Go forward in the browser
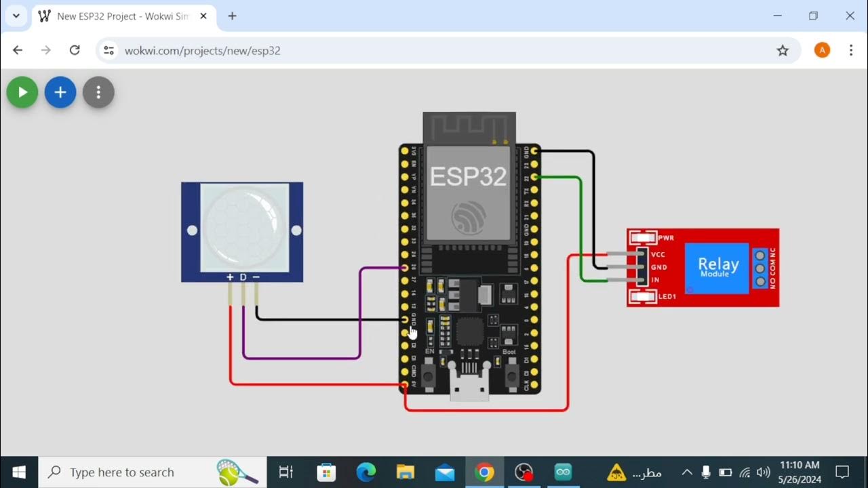This screenshot has width=868, height=488. pyautogui.click(x=46, y=50)
